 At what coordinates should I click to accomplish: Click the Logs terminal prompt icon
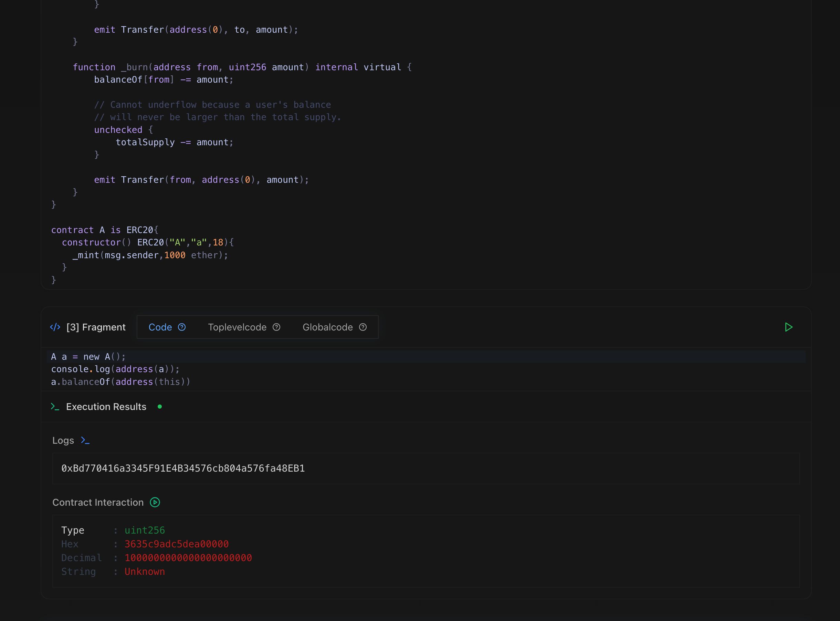tap(85, 440)
